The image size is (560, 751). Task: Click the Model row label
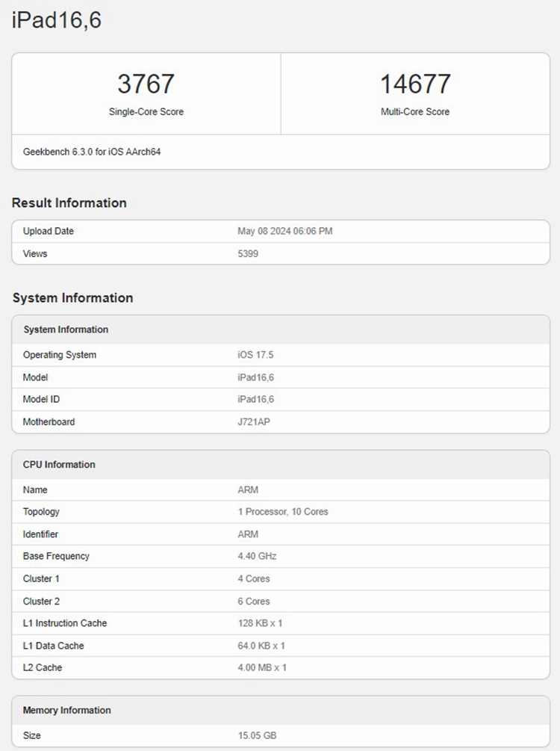35,377
